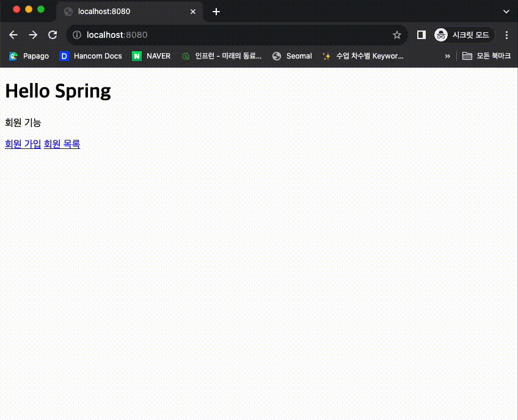
Task: Reload the current page
Action: tap(53, 35)
